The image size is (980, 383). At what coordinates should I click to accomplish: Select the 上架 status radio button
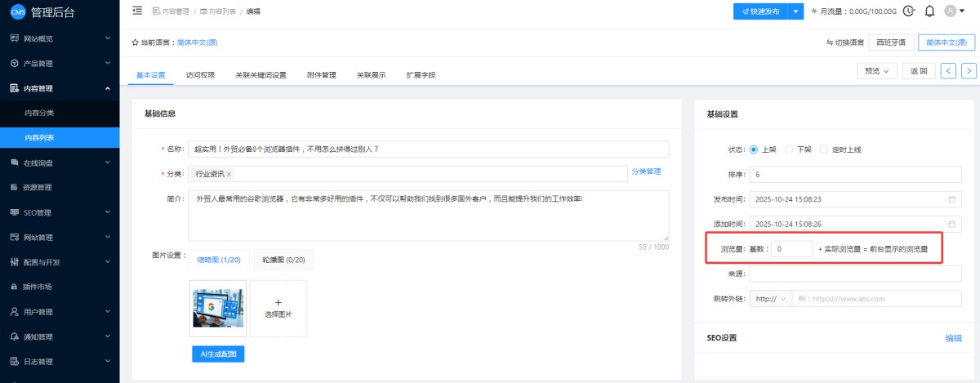(753, 149)
